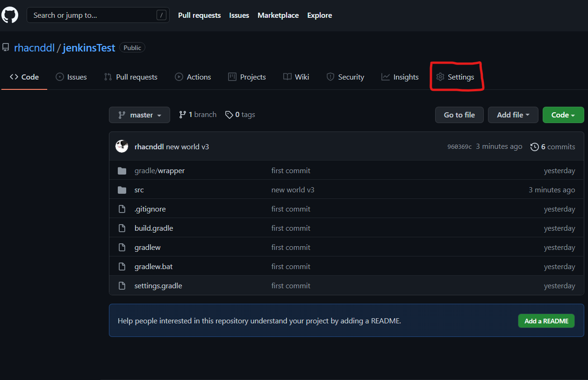The width and height of the screenshot is (588, 380).
Task: Open the Security tab
Action: 345,77
